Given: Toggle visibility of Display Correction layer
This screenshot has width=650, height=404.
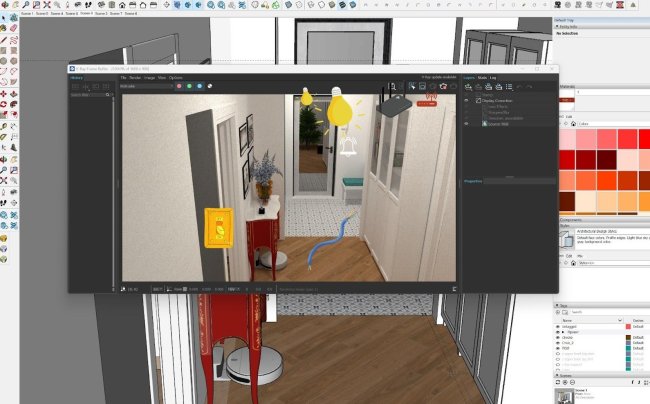Looking at the screenshot, I should tap(467, 100).
